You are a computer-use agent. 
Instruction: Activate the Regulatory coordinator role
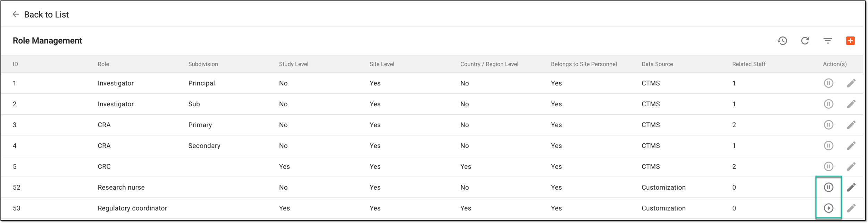[x=828, y=208]
